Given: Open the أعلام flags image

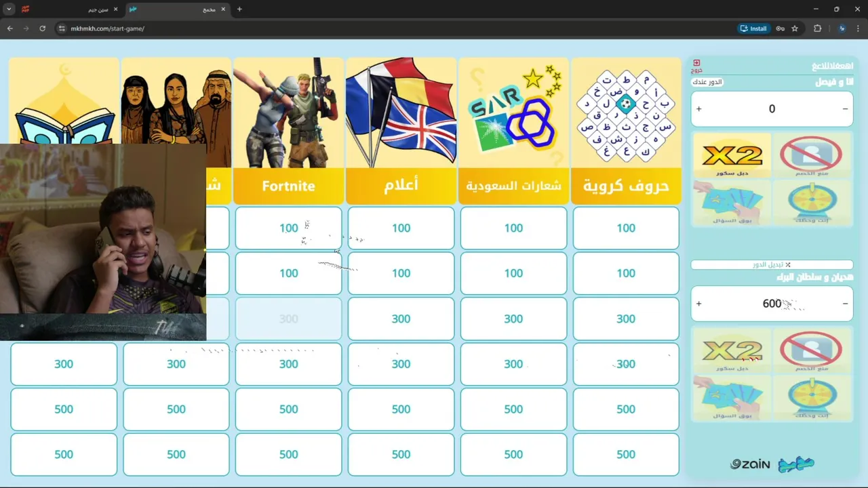Looking at the screenshot, I should 401,113.
